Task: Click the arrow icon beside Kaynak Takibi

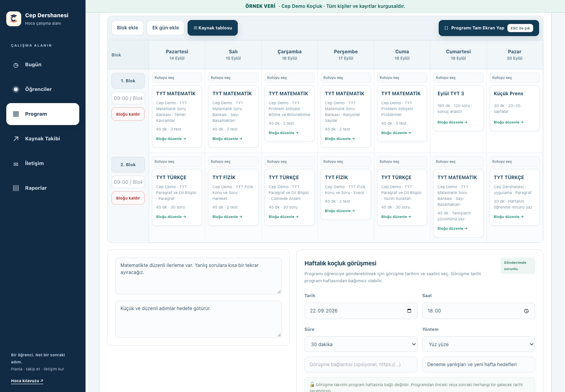Action: [x=16, y=139]
